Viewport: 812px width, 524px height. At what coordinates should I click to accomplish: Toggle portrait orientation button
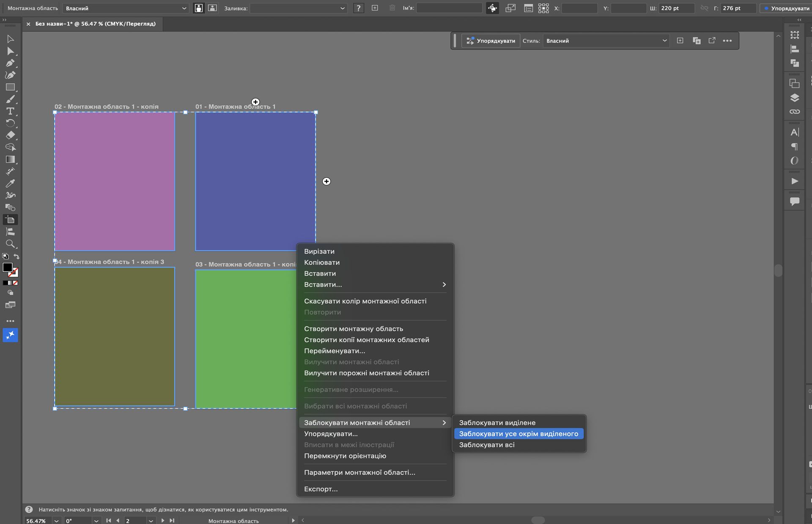(x=198, y=8)
